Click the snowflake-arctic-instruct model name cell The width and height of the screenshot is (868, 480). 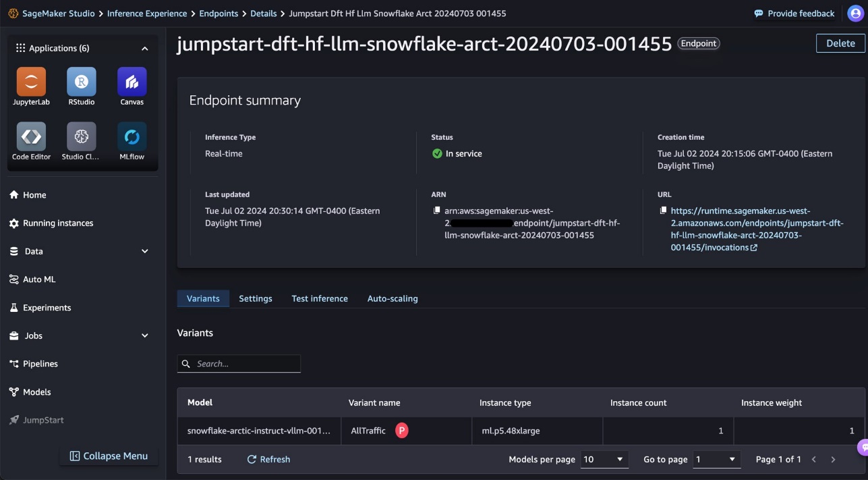click(x=259, y=431)
